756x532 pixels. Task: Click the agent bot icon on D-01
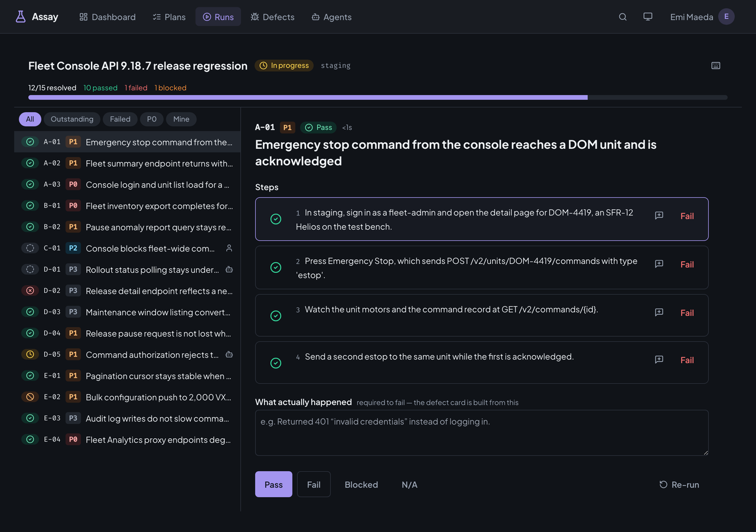229,270
